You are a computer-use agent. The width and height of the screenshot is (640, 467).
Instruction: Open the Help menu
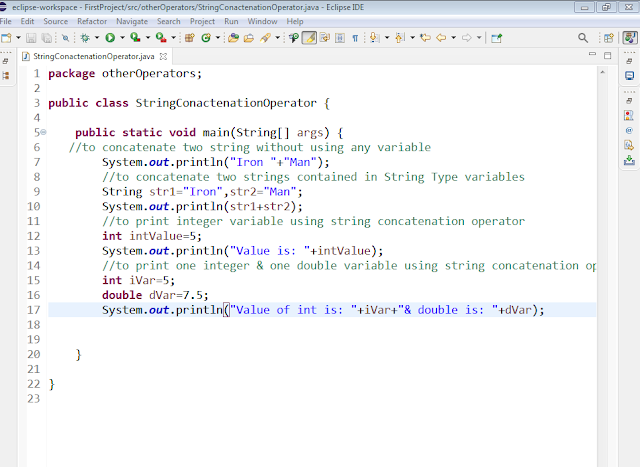pyautogui.click(x=295, y=21)
